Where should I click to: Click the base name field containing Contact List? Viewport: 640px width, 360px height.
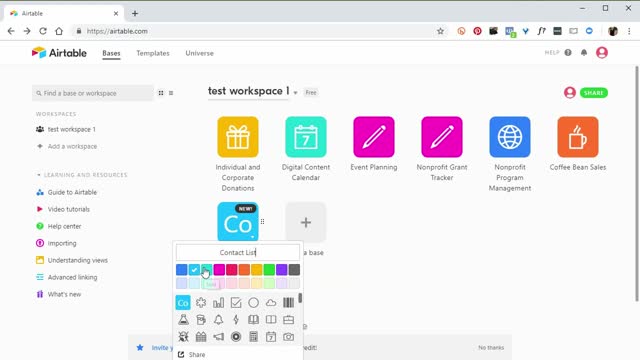pos(238,253)
